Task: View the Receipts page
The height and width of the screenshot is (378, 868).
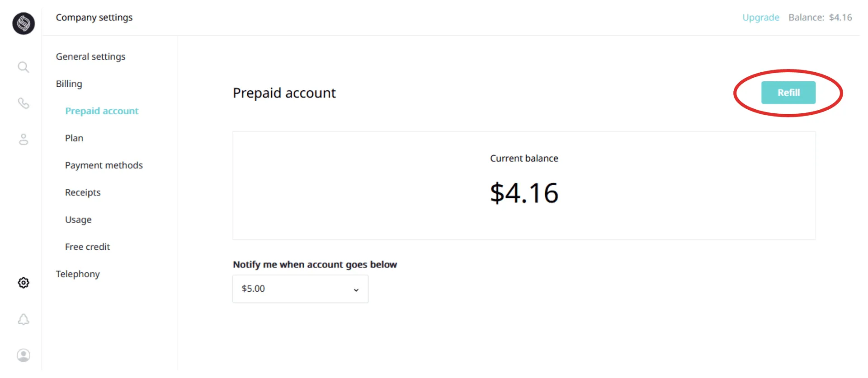Action: click(x=83, y=192)
